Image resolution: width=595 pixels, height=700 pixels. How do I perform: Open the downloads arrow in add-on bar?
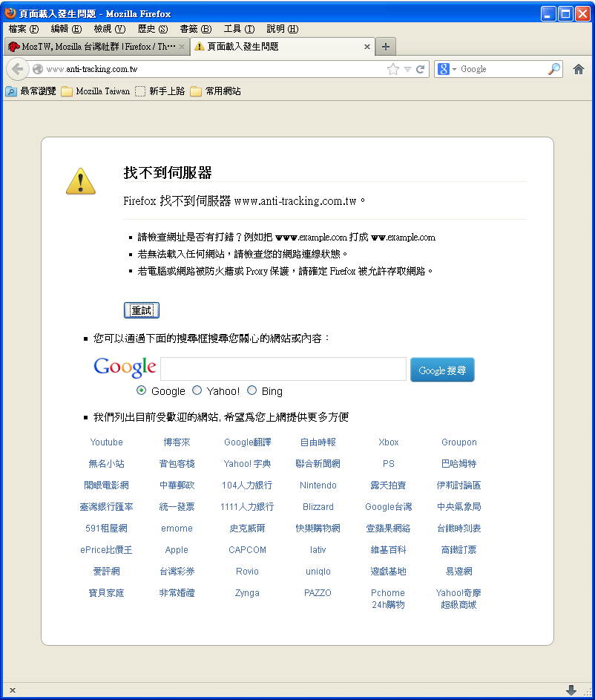tap(571, 690)
